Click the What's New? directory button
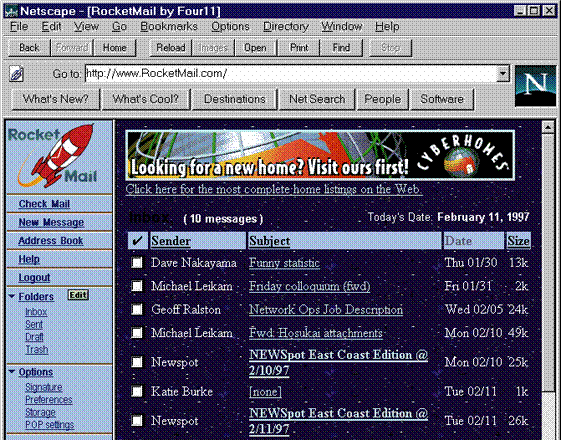The height and width of the screenshot is (440, 561). [x=55, y=99]
